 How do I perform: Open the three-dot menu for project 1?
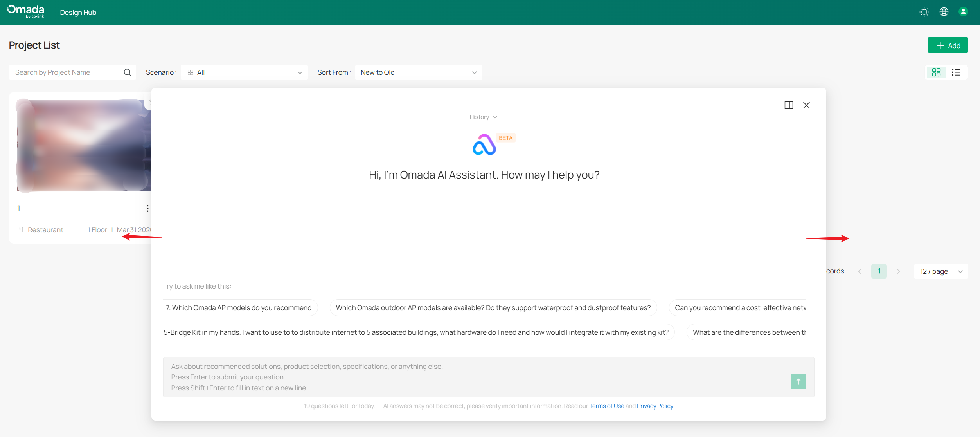(147, 208)
